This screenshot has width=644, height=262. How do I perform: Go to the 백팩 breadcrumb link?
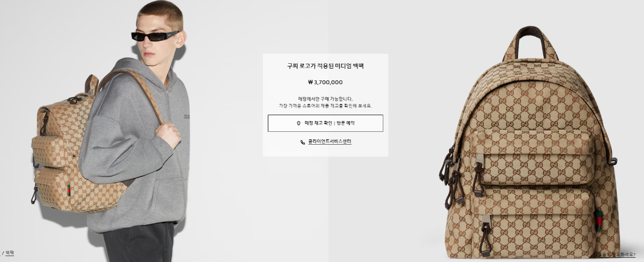pyautogui.click(x=10, y=252)
